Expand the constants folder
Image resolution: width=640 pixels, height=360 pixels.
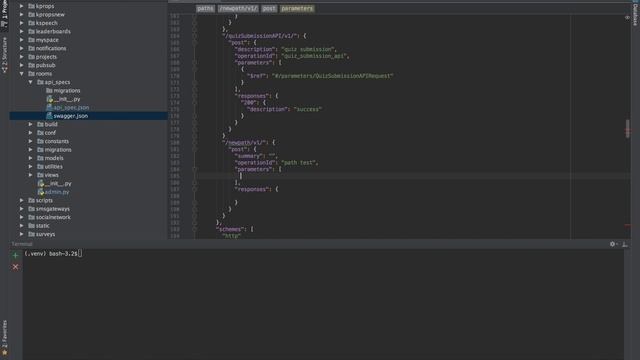(31, 141)
